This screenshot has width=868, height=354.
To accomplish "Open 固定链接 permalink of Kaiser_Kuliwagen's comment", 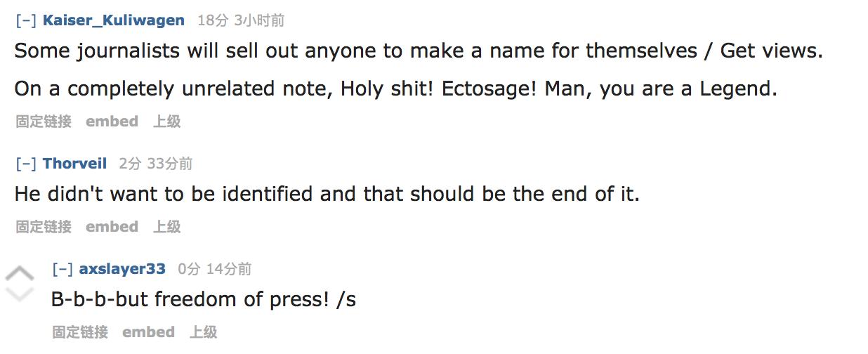I will (x=44, y=122).
